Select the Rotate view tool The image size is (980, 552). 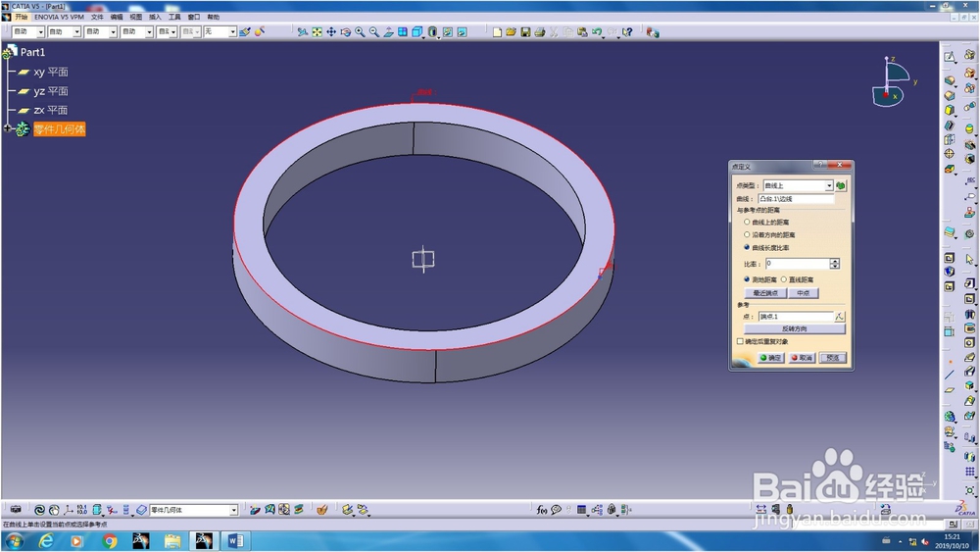pos(346,32)
